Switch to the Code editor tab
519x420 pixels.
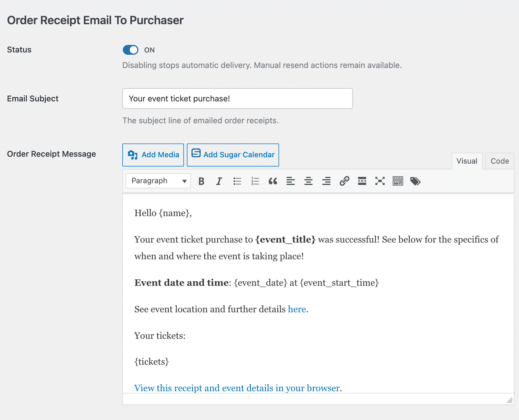click(x=500, y=161)
